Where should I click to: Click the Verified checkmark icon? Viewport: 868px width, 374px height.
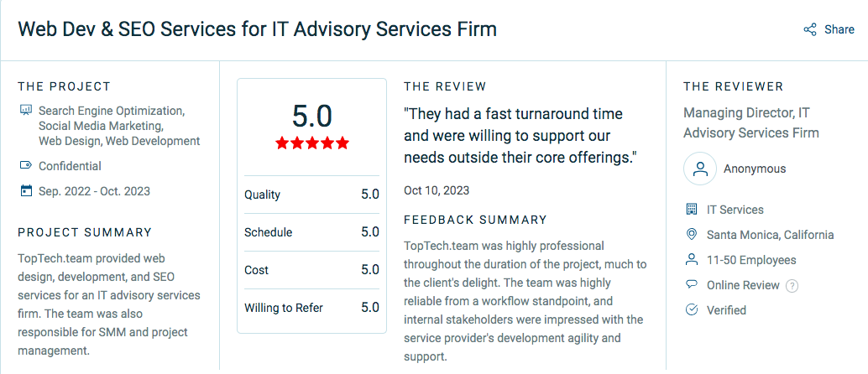point(691,309)
